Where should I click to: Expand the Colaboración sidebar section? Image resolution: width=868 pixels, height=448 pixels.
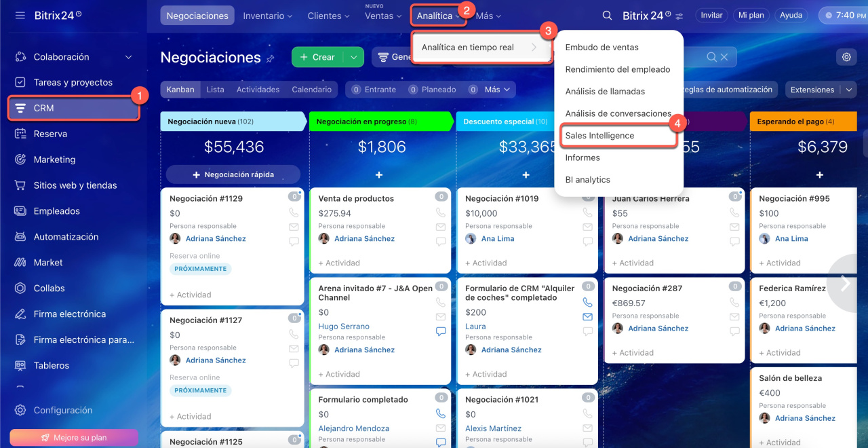129,57
